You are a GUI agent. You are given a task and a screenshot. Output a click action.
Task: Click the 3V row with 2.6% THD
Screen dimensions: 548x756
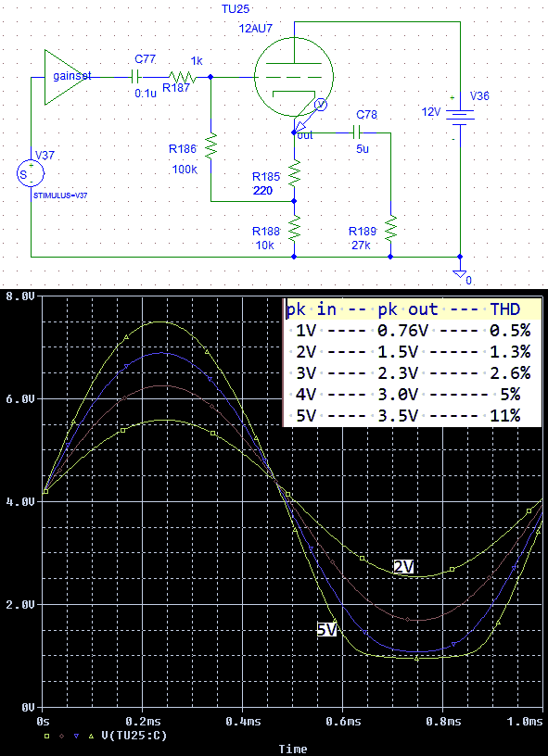413,373
